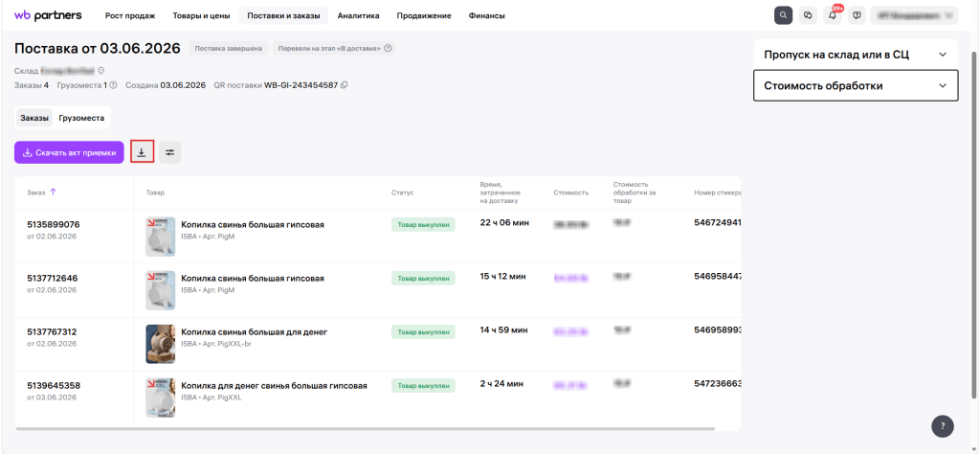Click the search icon in the header
The image size is (980, 454).
[783, 15]
